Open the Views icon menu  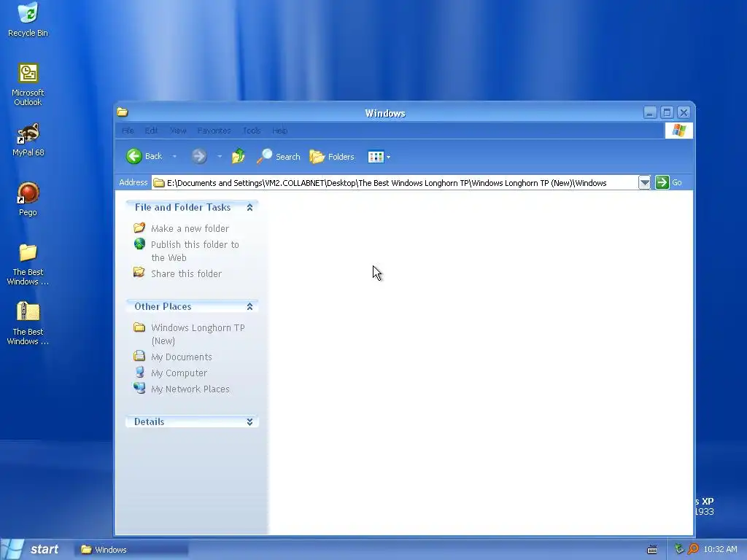point(379,157)
